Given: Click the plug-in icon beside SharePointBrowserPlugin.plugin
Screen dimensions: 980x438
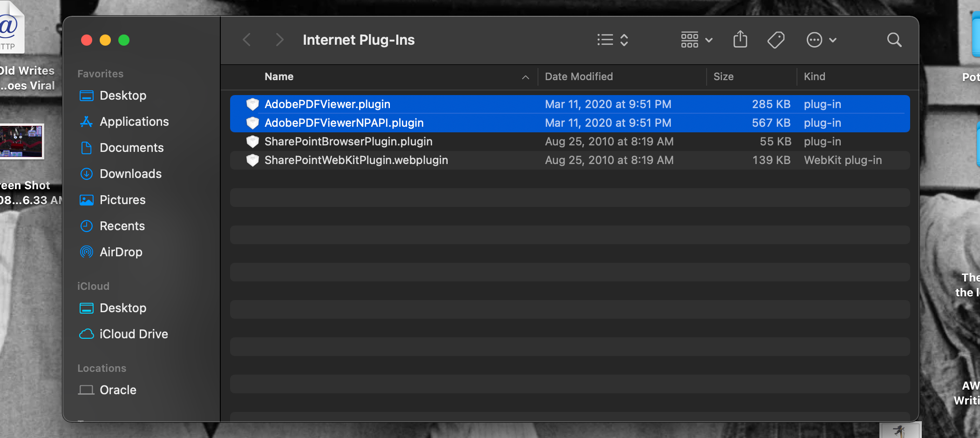Looking at the screenshot, I should tap(252, 141).
